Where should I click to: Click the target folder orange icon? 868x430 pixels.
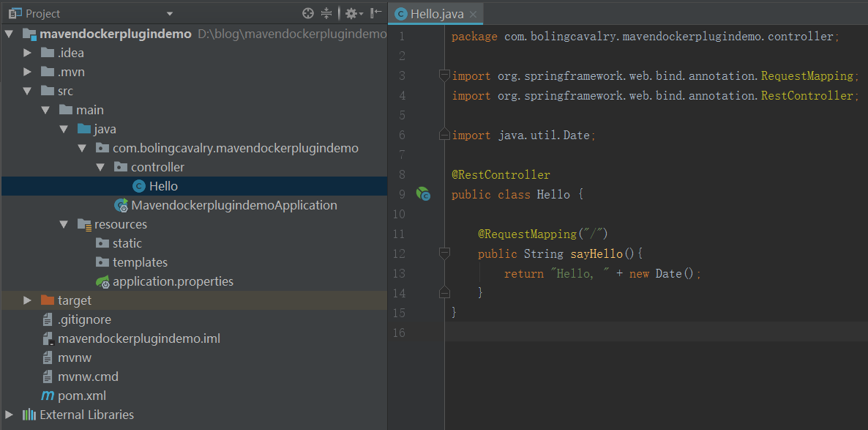48,300
